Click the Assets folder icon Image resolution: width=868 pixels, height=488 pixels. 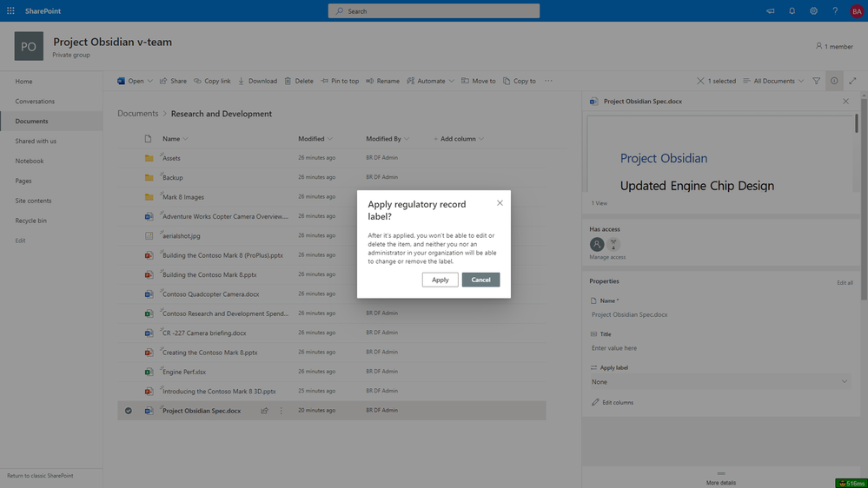(149, 158)
